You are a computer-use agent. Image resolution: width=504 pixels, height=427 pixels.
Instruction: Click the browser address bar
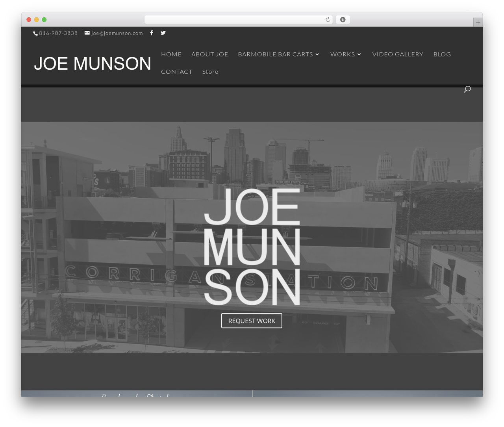pos(238,20)
